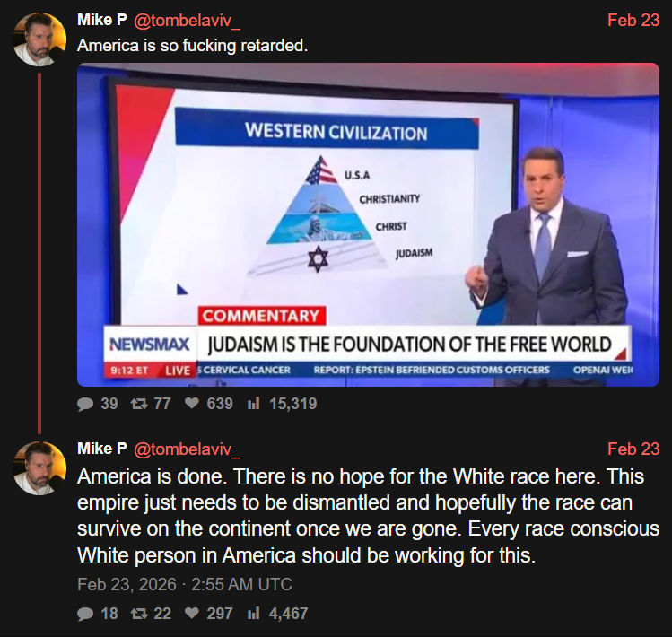The height and width of the screenshot is (637, 672).
Task: Click the views chart icon on first post
Action: pyautogui.click(x=254, y=404)
